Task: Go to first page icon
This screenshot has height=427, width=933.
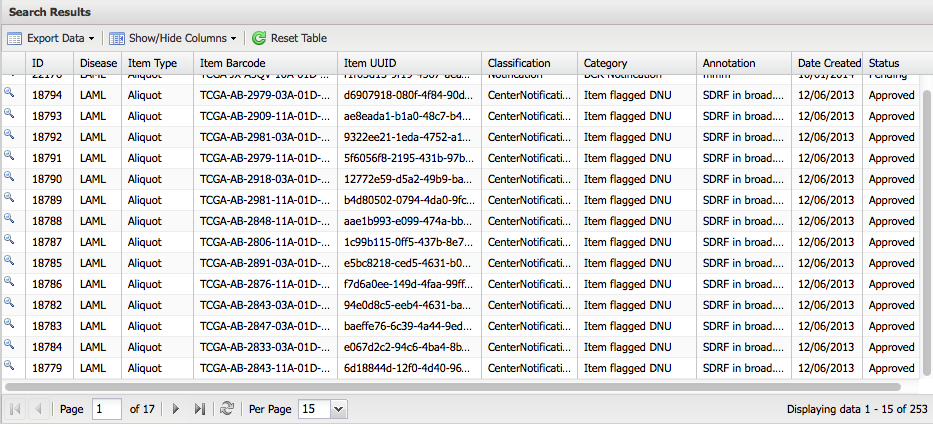Action: point(15,409)
